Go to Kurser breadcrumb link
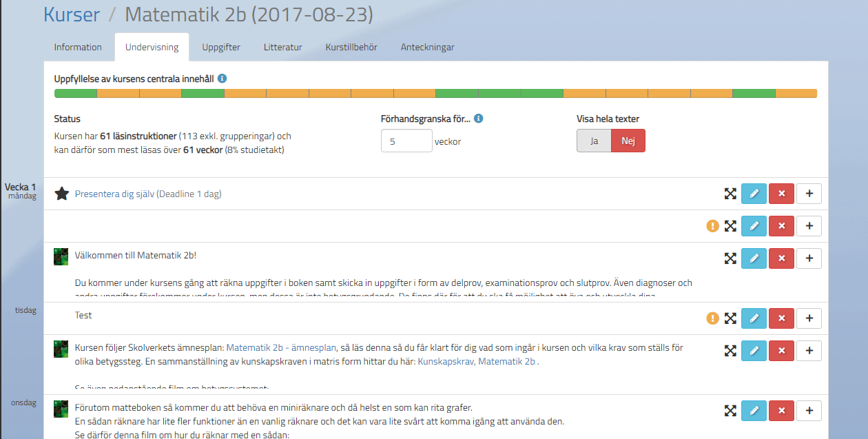This screenshot has width=868, height=439. (x=72, y=14)
